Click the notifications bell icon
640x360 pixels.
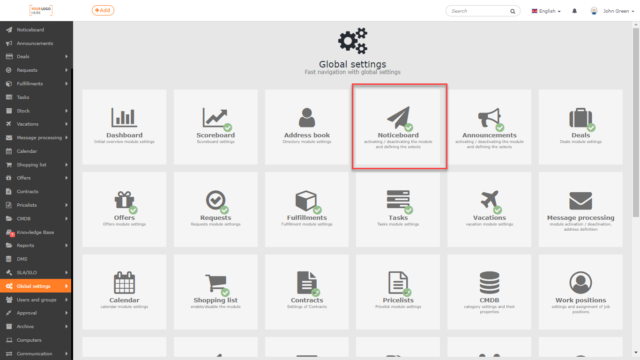(574, 11)
